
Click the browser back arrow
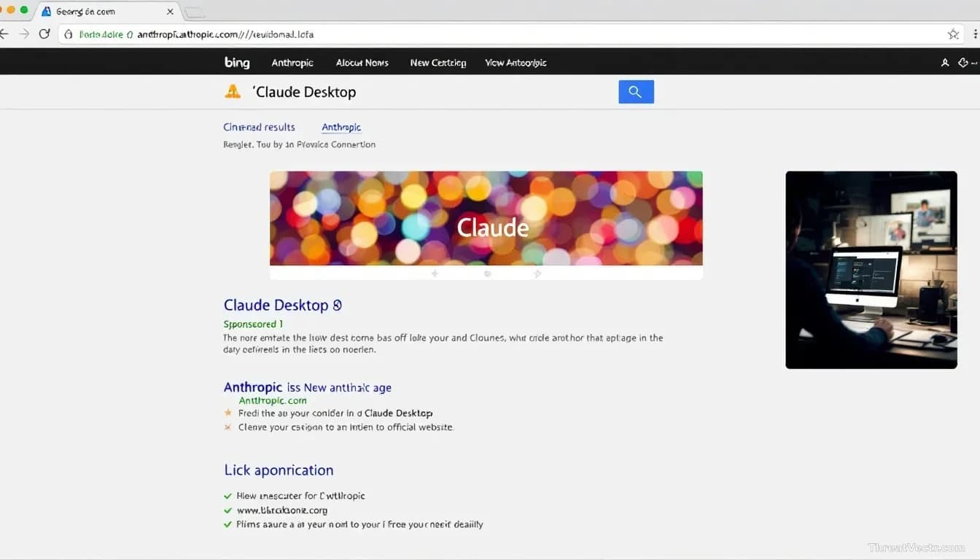point(4,34)
